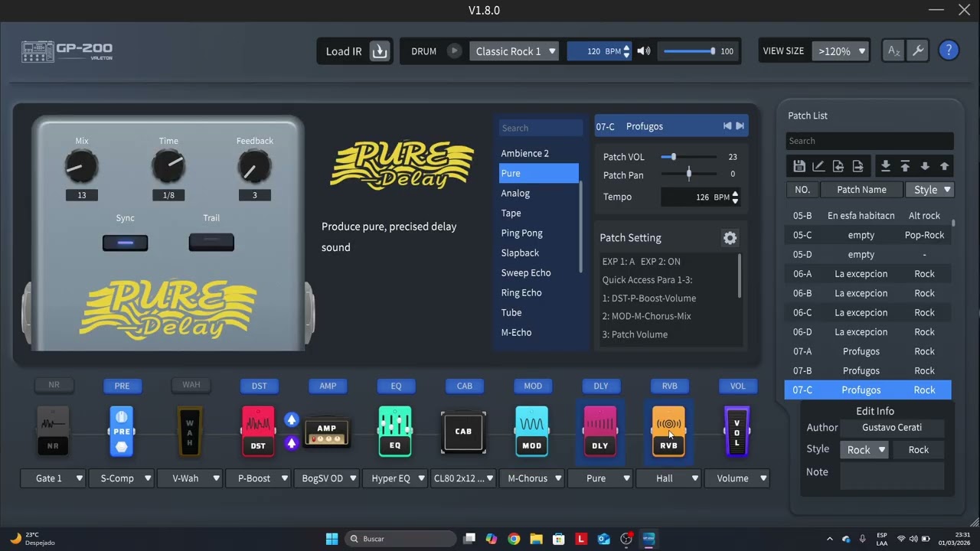Image resolution: width=980 pixels, height=551 pixels.
Task: Go to next patch arrow
Action: pos(740,126)
